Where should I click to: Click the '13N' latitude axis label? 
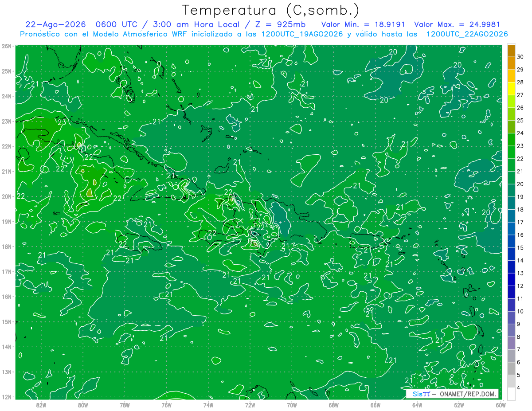tap(6, 372)
